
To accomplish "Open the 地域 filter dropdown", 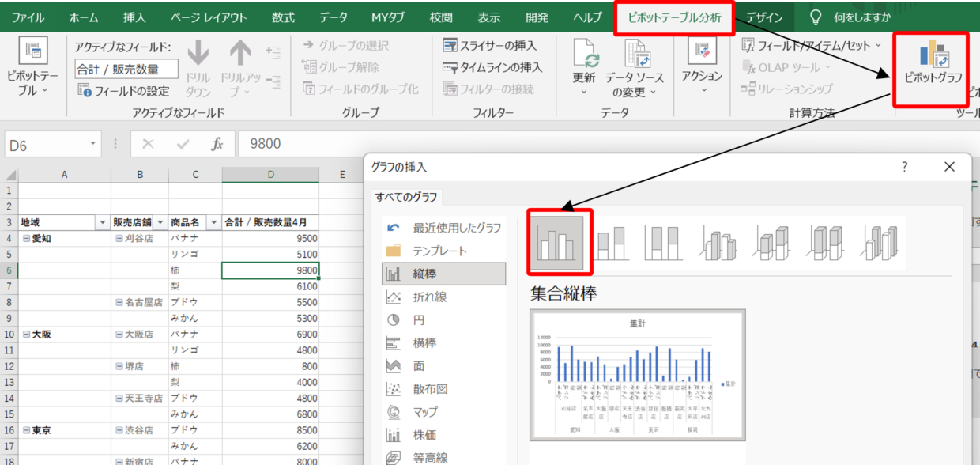I will (102, 223).
